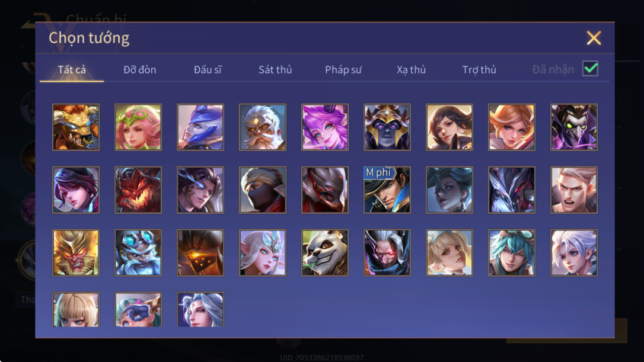
Task: Show the Xạ thủ hero category
Action: coord(411,70)
